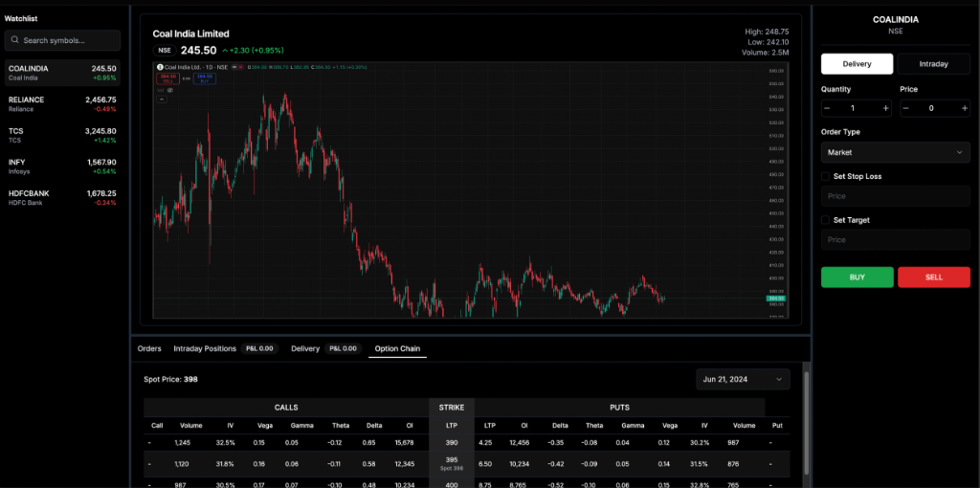Screen dimensions: 980x488
Task: Click the red 384.50 SELL box on chart
Action: pos(167,78)
